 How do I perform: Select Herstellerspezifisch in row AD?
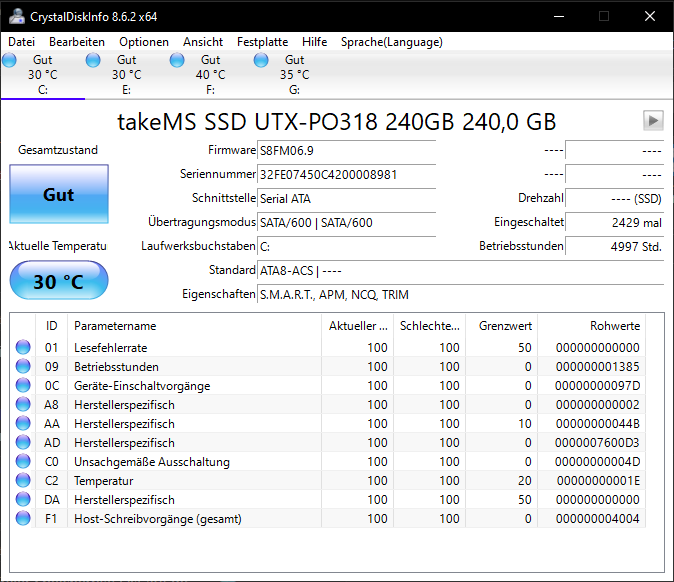[x=124, y=443]
